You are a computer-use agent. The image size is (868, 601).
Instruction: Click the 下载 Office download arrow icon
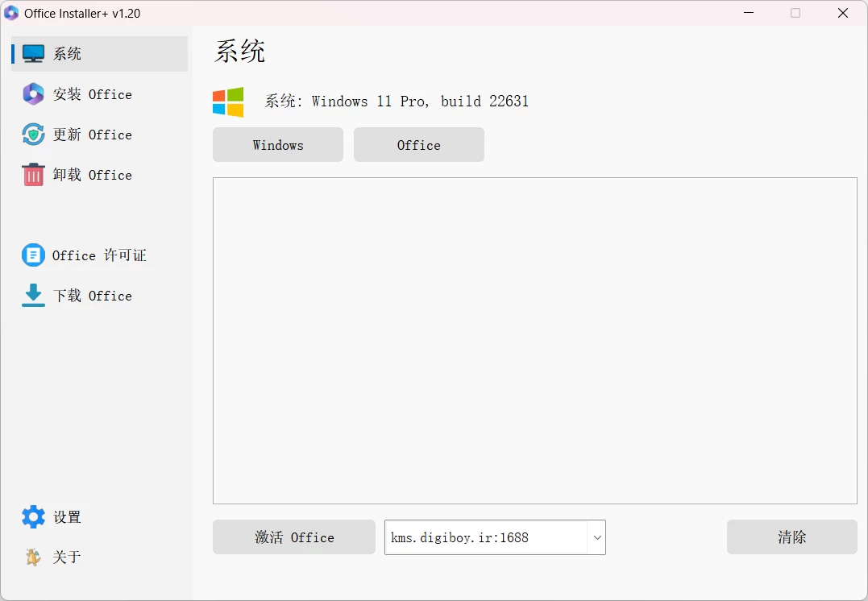click(32, 295)
